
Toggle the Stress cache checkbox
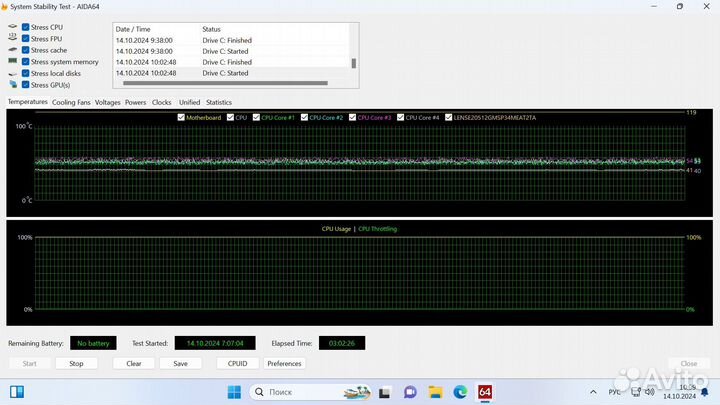(x=26, y=50)
